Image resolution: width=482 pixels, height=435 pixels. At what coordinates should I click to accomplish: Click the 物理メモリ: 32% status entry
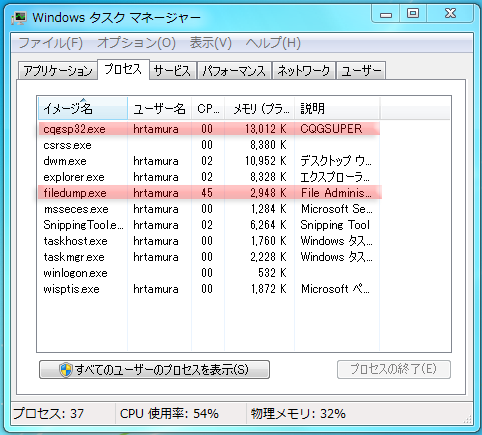pos(298,414)
